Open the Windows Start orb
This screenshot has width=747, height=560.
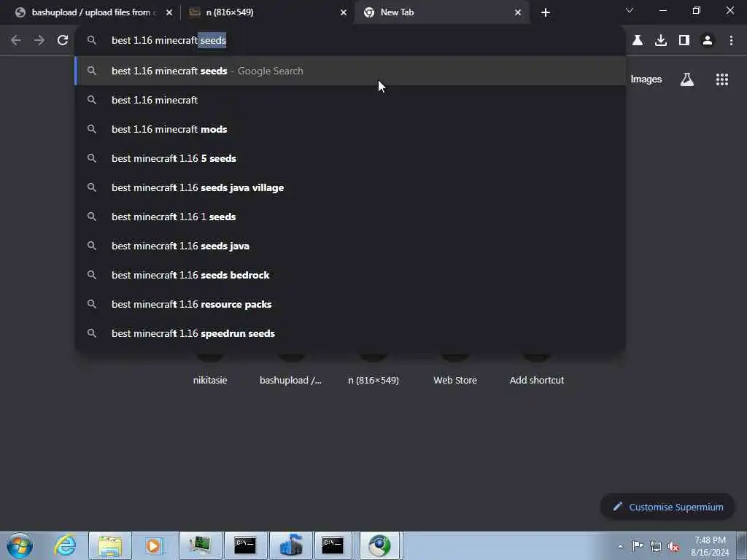pos(20,545)
